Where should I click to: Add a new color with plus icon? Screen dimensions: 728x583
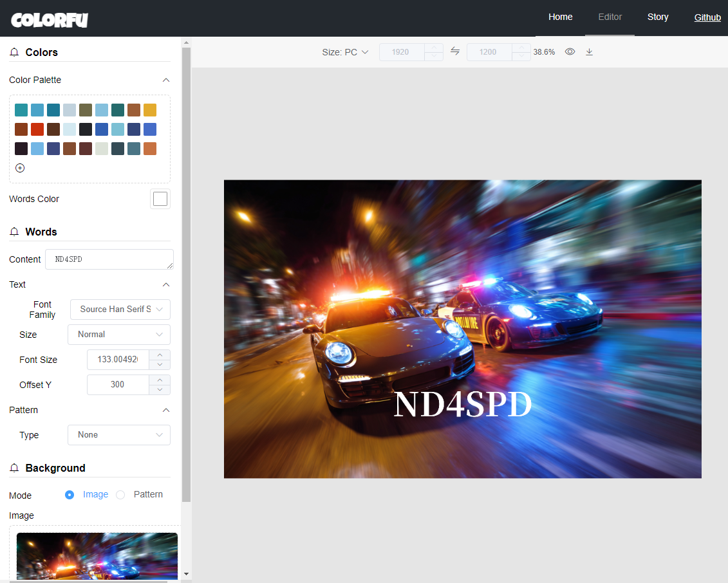point(20,168)
